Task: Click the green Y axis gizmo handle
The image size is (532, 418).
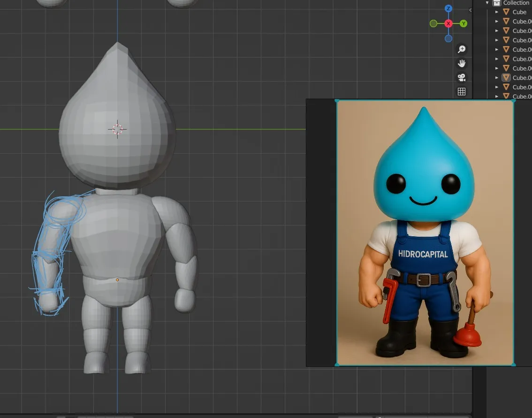Action: coord(464,23)
